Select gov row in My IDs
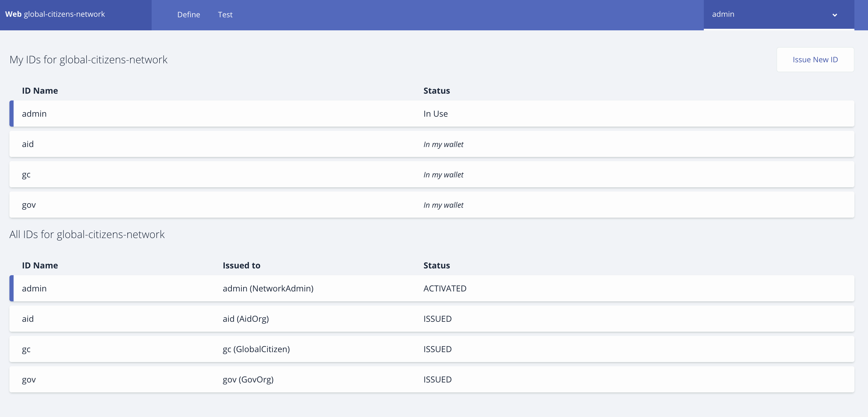 pyautogui.click(x=29, y=205)
